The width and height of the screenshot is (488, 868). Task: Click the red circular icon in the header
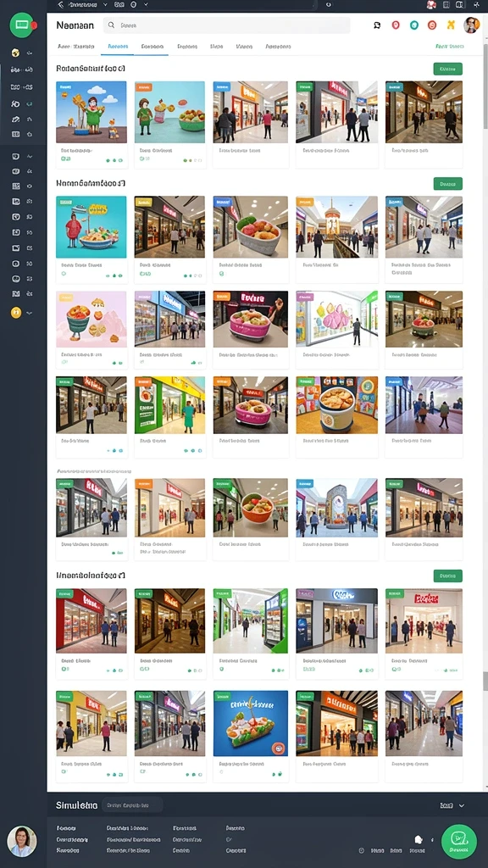396,25
